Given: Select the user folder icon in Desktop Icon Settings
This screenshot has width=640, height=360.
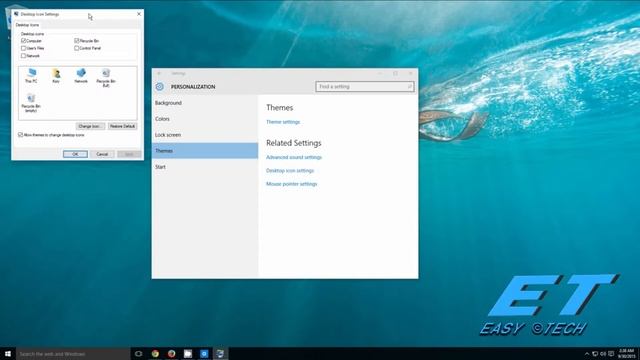Looking at the screenshot, I should [x=56, y=76].
